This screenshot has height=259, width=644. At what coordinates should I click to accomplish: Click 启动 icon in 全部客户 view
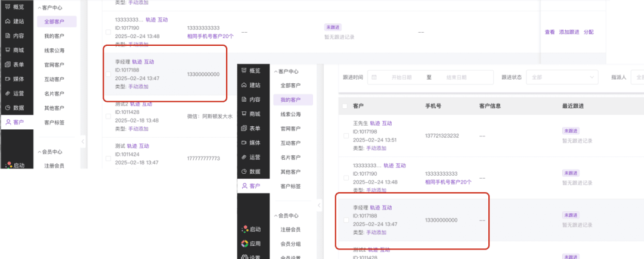click(8, 166)
